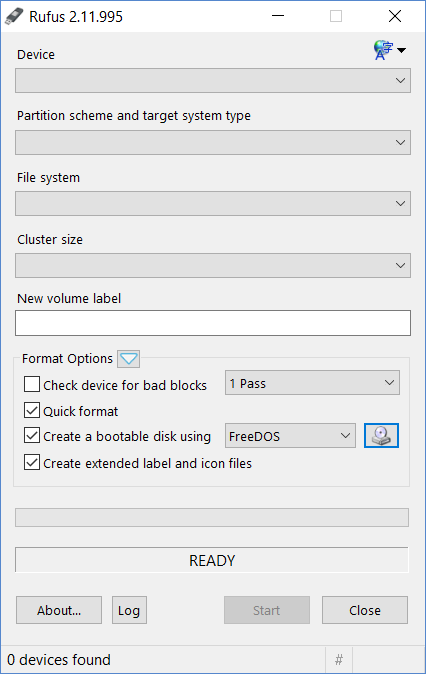Open the File system dropdown
Image resolution: width=426 pixels, height=674 pixels.
[213, 203]
